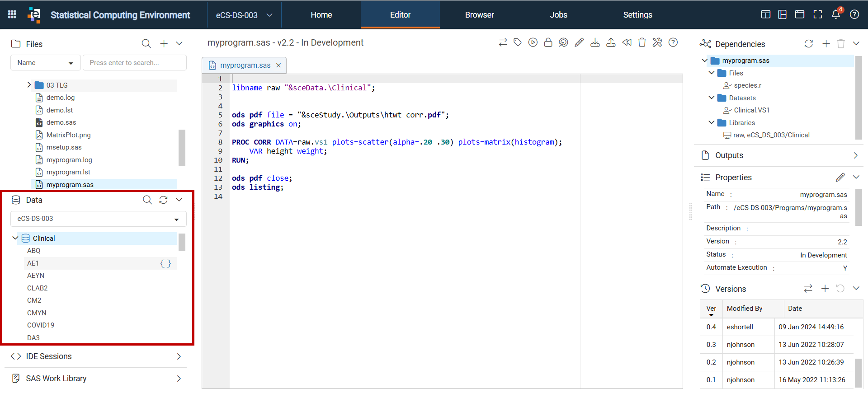Click the pencil edit icon in editor toolbar
The image size is (868, 393).
[x=579, y=42]
